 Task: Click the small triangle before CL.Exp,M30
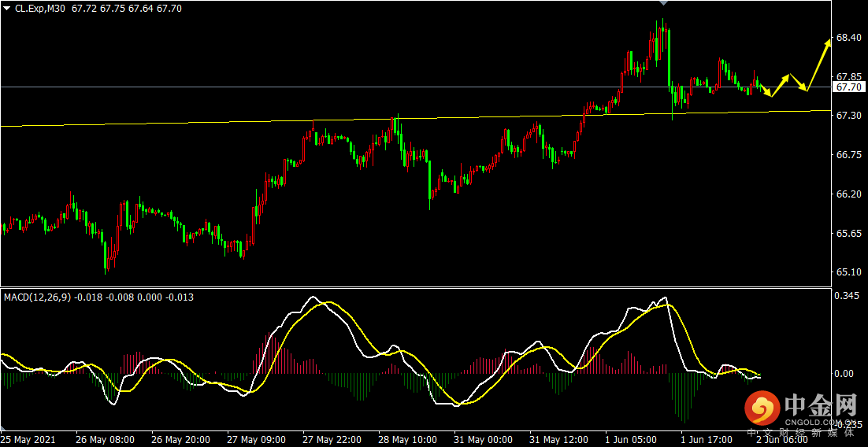(x=6, y=9)
